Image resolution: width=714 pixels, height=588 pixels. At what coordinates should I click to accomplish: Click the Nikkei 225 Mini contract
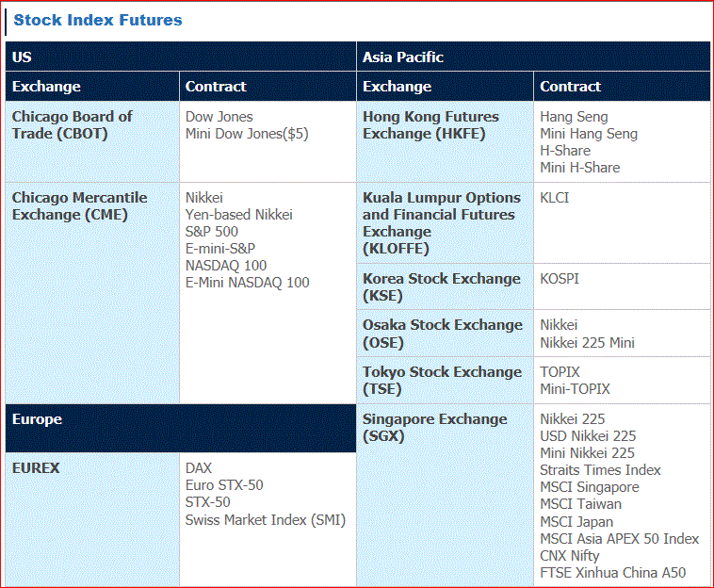point(588,342)
